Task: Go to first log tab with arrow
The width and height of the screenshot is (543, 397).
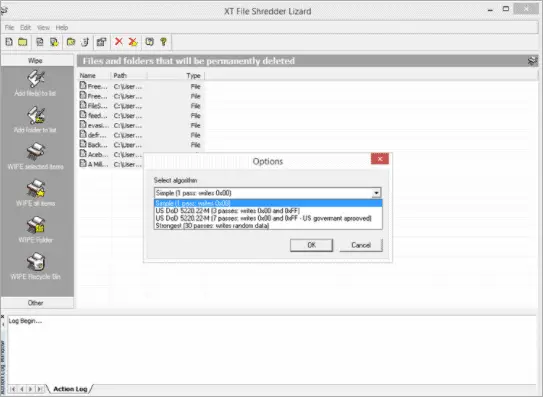Action: click(x=13, y=389)
